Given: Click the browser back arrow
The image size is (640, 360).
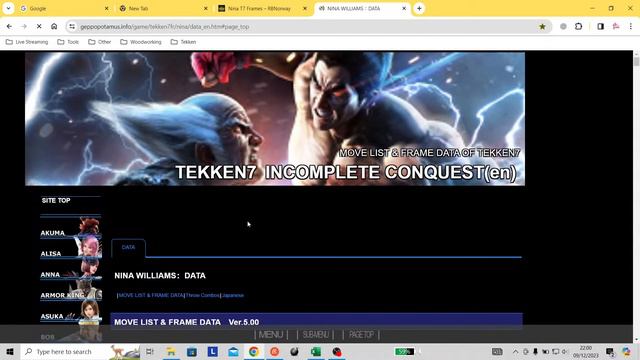Looking at the screenshot, I should point(9,27).
